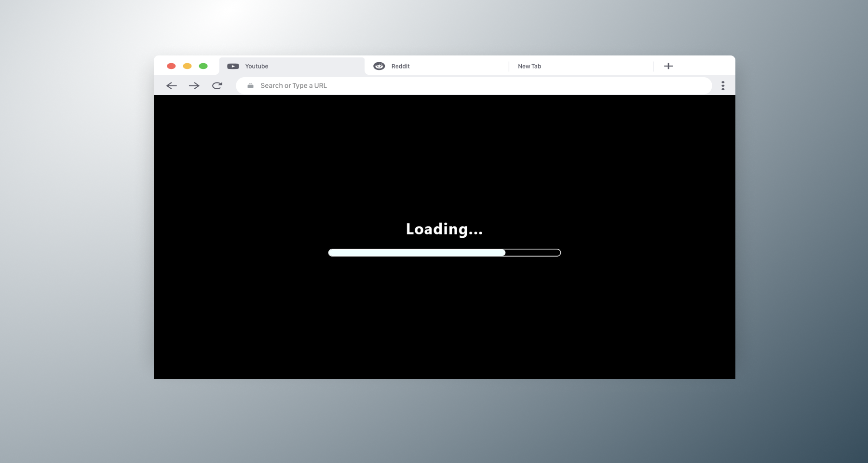Click the Youtube tab label text
The width and height of the screenshot is (868, 463).
256,66
